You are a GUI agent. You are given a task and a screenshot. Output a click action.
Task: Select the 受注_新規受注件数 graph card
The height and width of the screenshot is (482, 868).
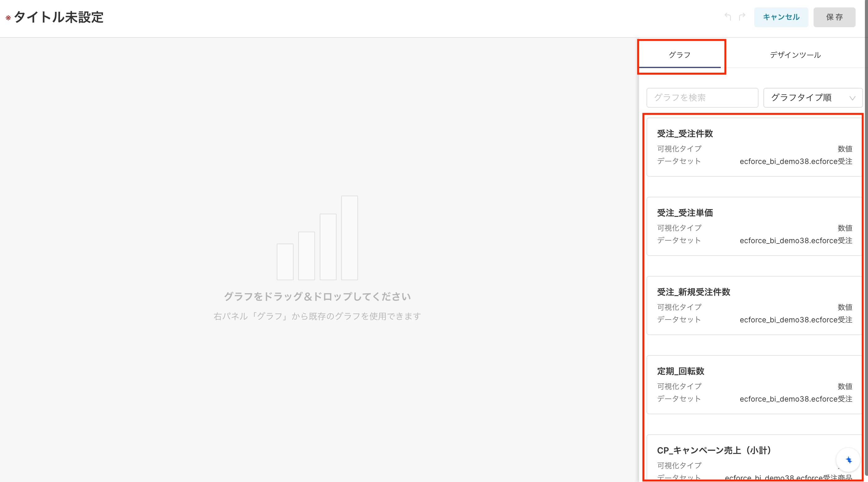pos(754,305)
